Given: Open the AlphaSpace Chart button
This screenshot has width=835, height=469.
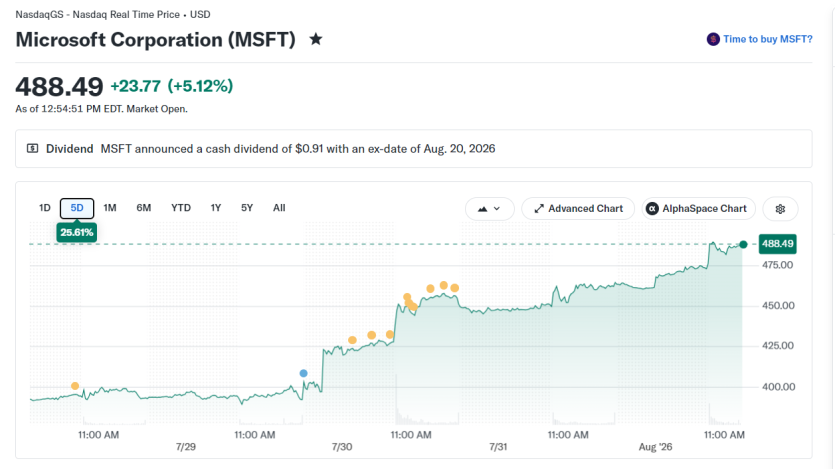Looking at the screenshot, I should coord(698,209).
